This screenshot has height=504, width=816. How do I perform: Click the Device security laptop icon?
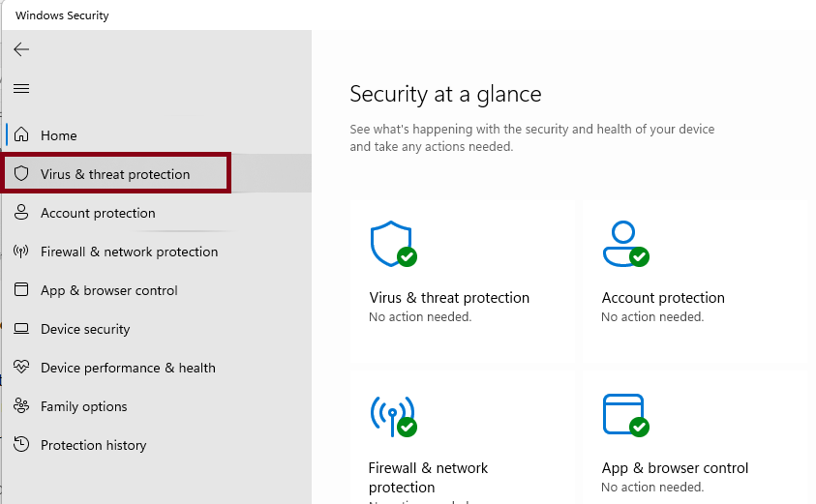21,329
